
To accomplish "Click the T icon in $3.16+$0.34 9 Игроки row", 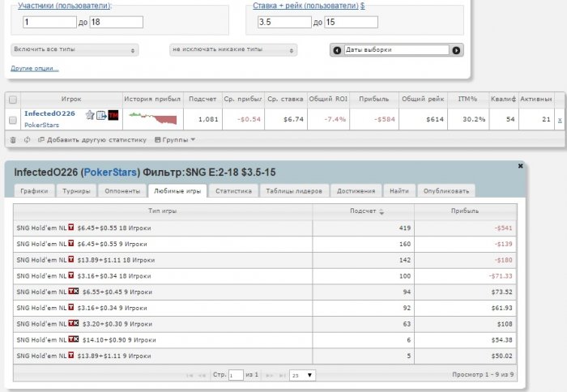I will (71, 307).
